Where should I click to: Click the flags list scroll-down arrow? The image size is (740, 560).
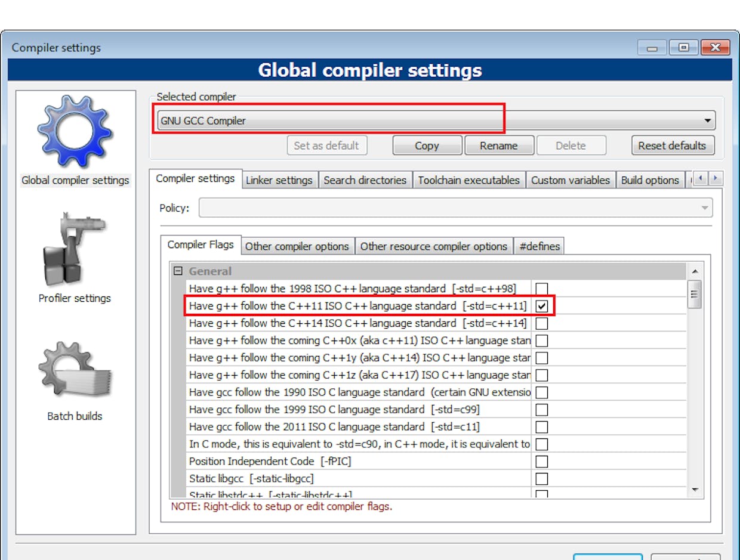tap(694, 490)
